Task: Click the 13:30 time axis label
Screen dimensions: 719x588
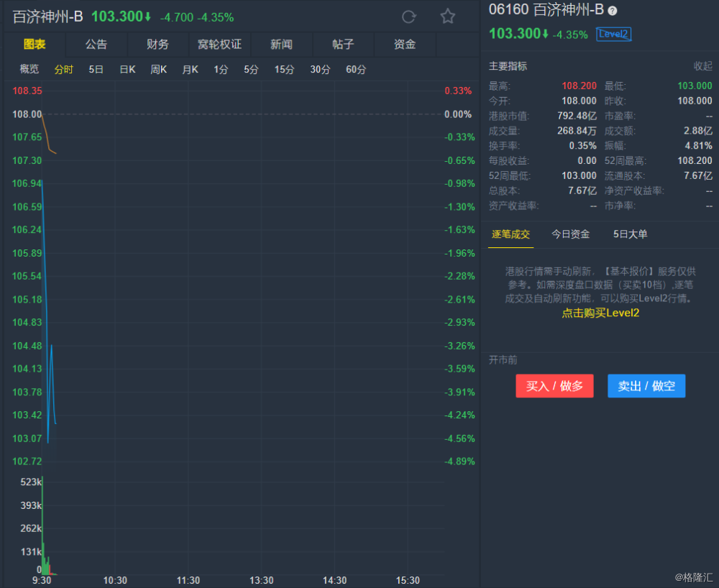Action: pos(262,580)
